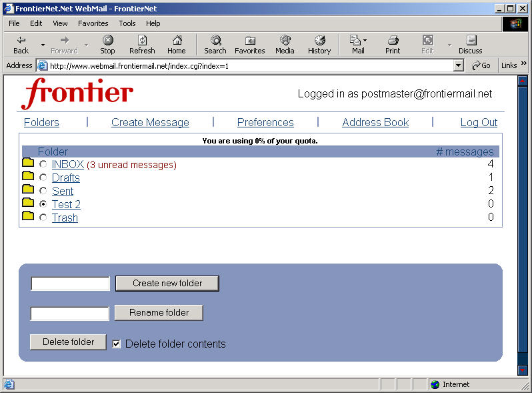
Task: Click the Log Out link
Action: pos(479,122)
